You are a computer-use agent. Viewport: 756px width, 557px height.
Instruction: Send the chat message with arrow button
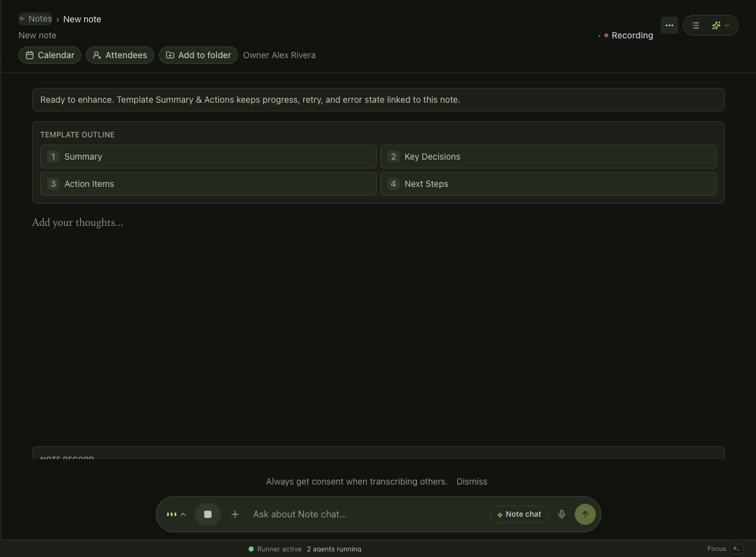point(585,514)
